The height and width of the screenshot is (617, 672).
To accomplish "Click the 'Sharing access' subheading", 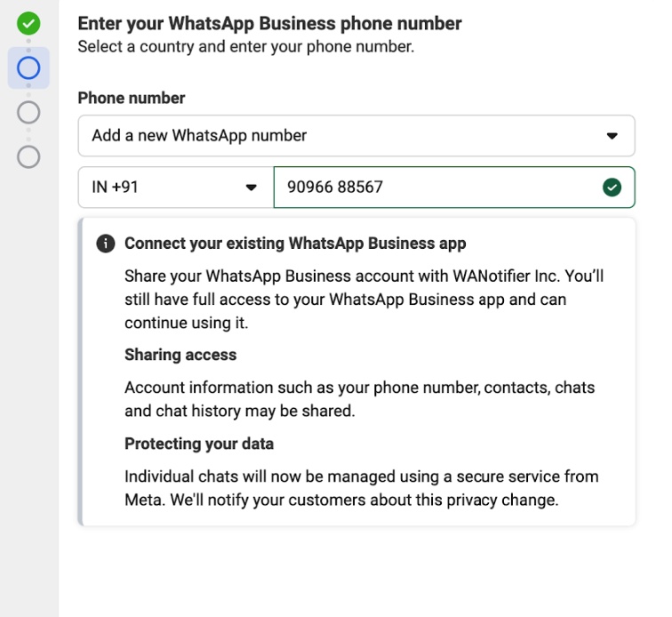I will point(180,355).
